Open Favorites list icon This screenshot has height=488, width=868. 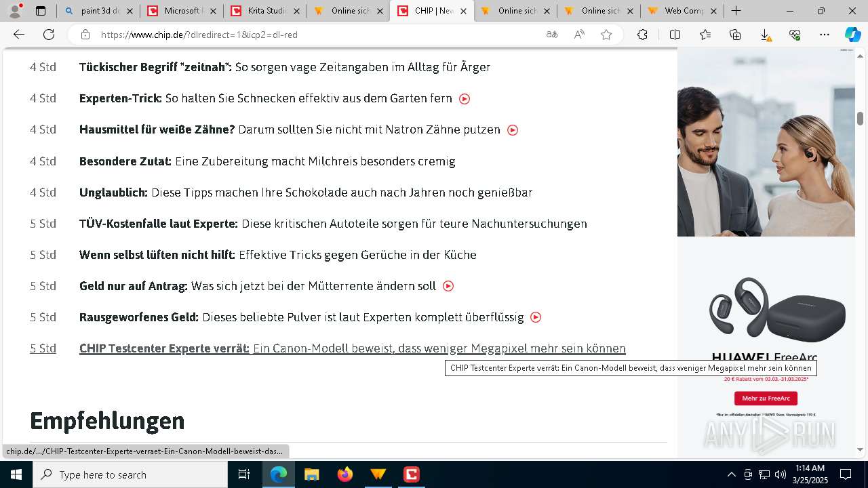[x=705, y=35]
